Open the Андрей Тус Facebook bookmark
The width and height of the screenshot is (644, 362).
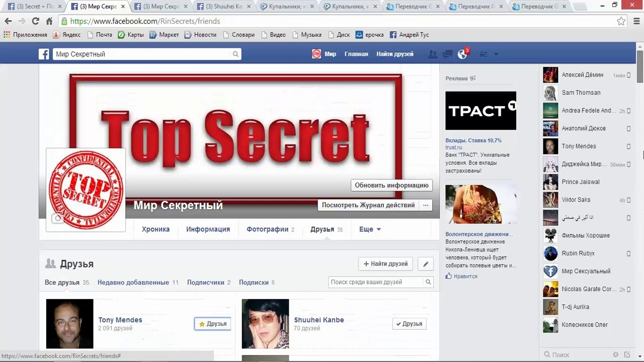pos(410,35)
